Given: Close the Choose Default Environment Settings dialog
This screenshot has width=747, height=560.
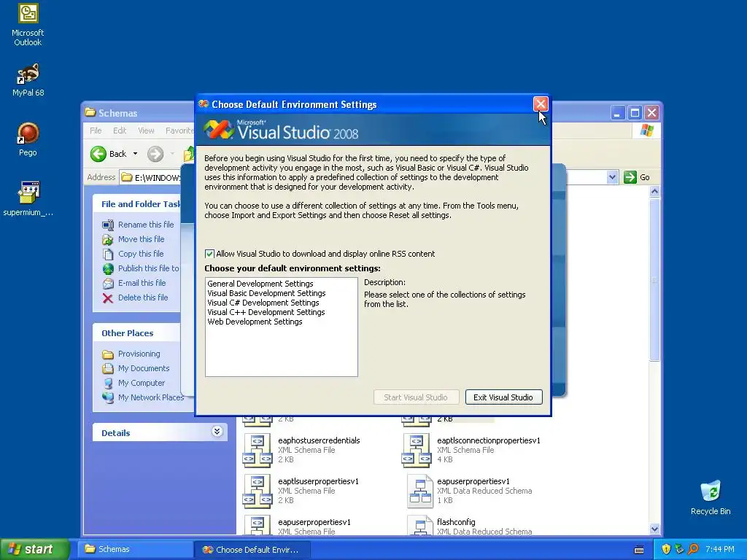Looking at the screenshot, I should pyautogui.click(x=541, y=104).
